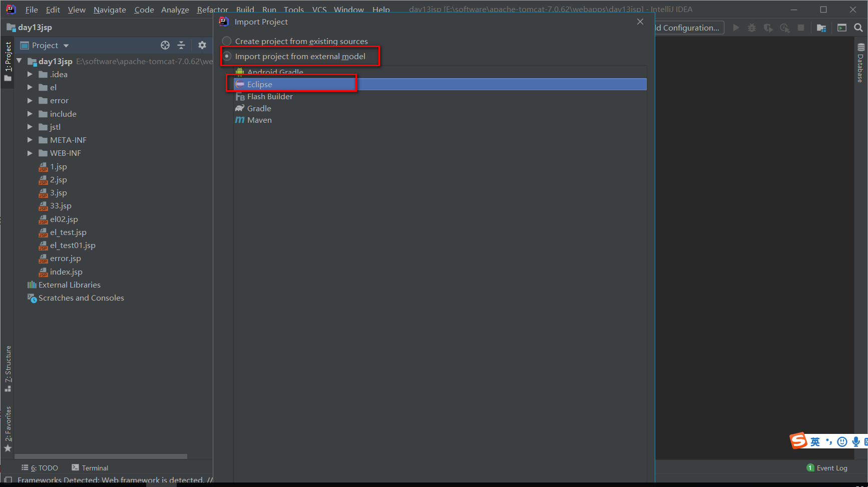Close the Import Project dialog
Image resolution: width=868 pixels, height=487 pixels.
pos(640,22)
